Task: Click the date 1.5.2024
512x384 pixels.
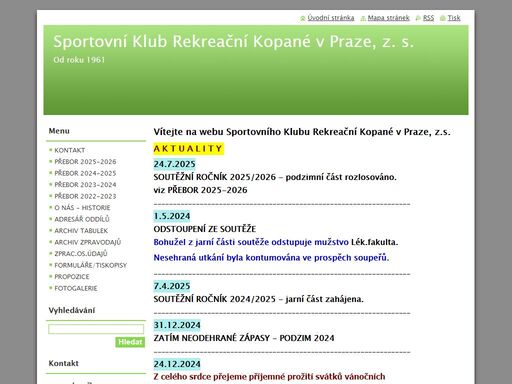Action: tap(172, 216)
